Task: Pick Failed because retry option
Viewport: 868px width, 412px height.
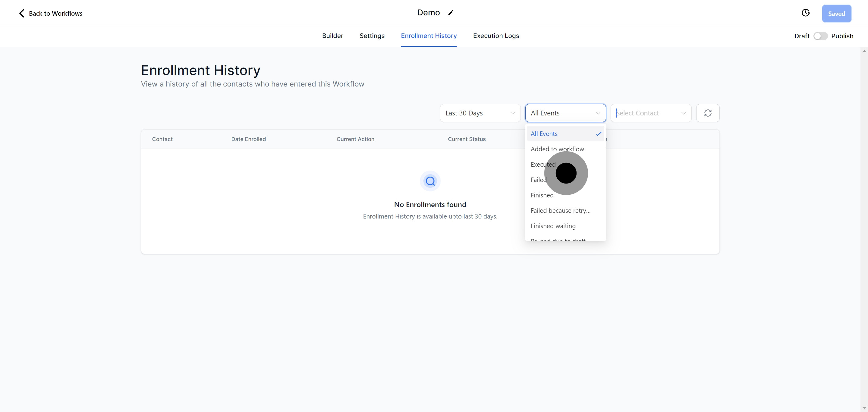Action: tap(560, 211)
